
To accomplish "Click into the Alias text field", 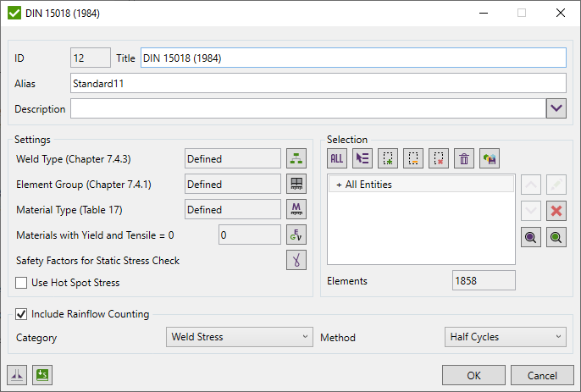I will pyautogui.click(x=318, y=83).
